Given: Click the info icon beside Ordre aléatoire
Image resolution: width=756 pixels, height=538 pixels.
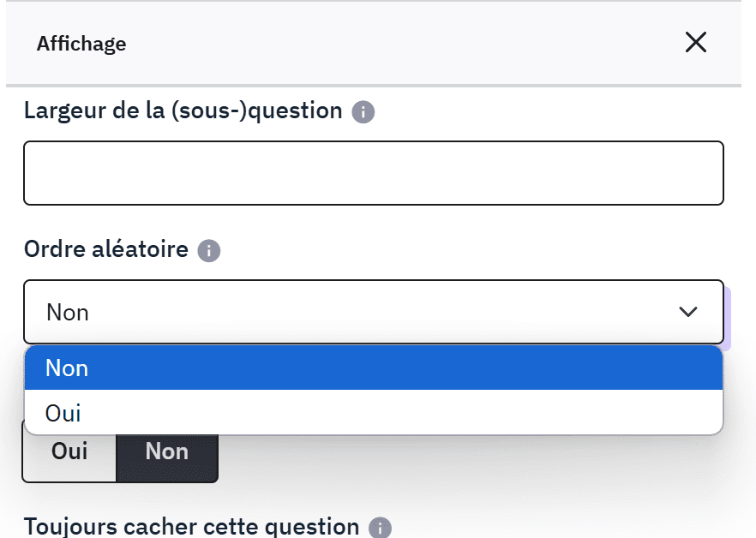Looking at the screenshot, I should click(x=209, y=251).
